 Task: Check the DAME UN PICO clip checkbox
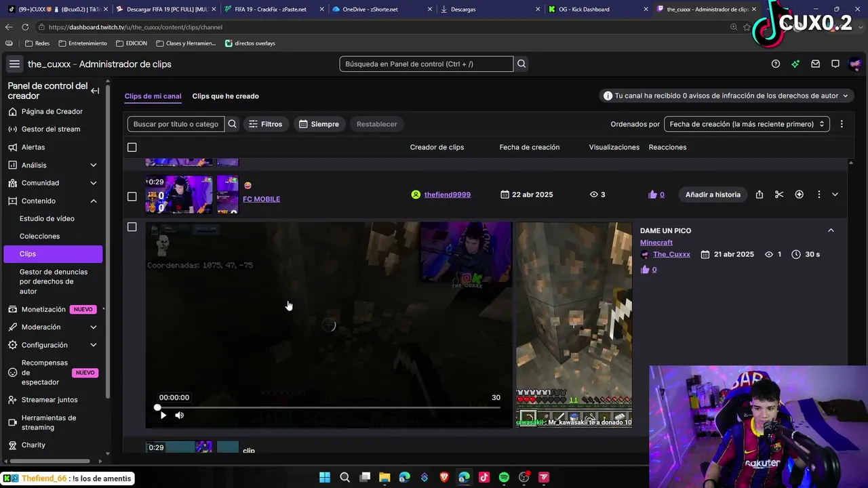point(132,227)
